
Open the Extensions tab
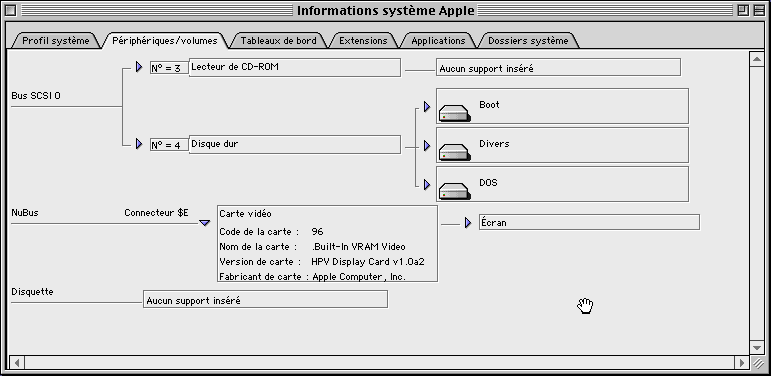(x=363, y=41)
